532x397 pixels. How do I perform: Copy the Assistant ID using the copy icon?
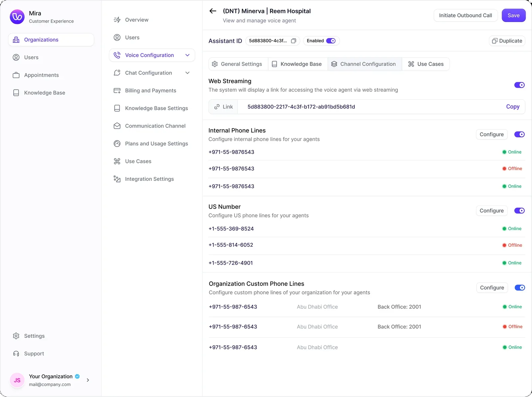(x=294, y=41)
